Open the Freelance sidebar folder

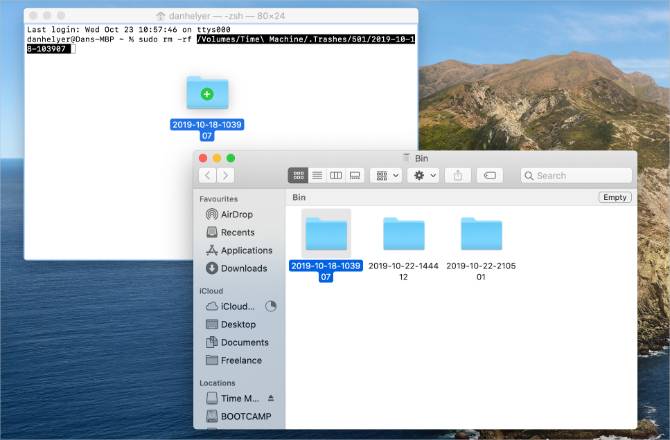point(241,360)
